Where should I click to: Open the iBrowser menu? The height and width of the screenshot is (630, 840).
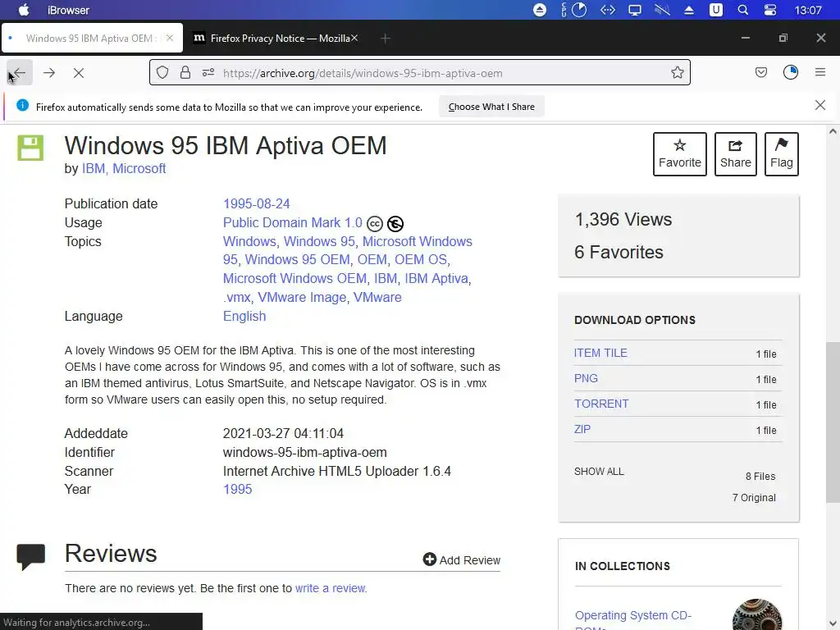pos(69,10)
